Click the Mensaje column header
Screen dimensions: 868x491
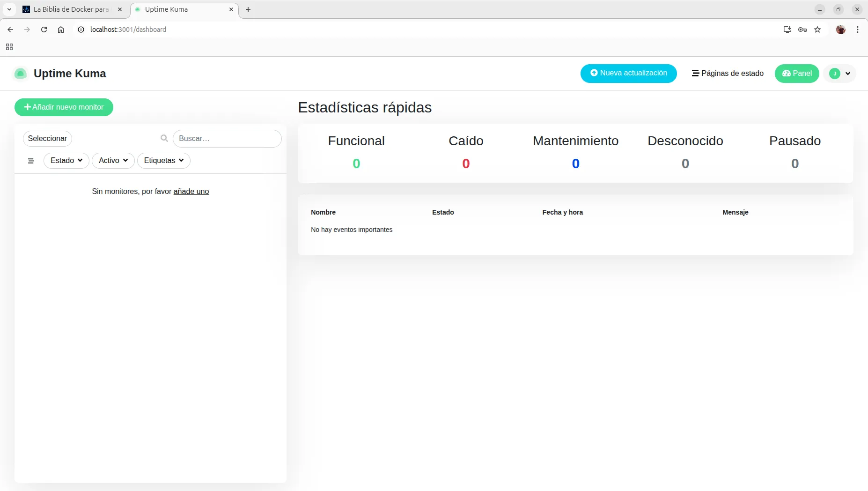click(736, 212)
